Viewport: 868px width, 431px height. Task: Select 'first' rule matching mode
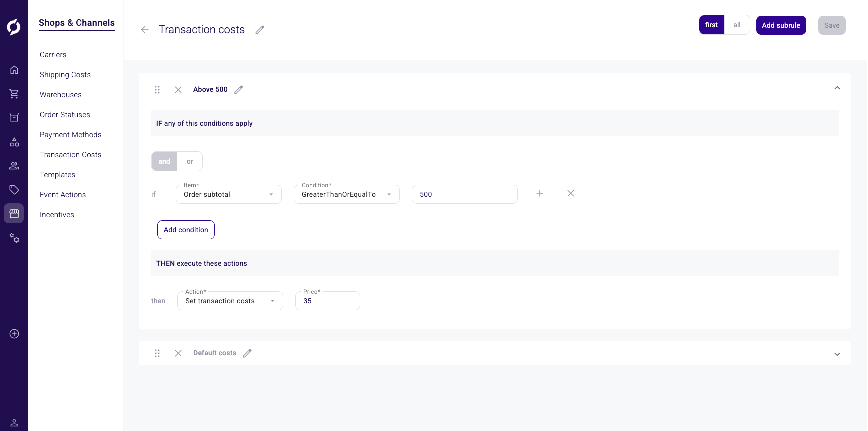coord(711,25)
